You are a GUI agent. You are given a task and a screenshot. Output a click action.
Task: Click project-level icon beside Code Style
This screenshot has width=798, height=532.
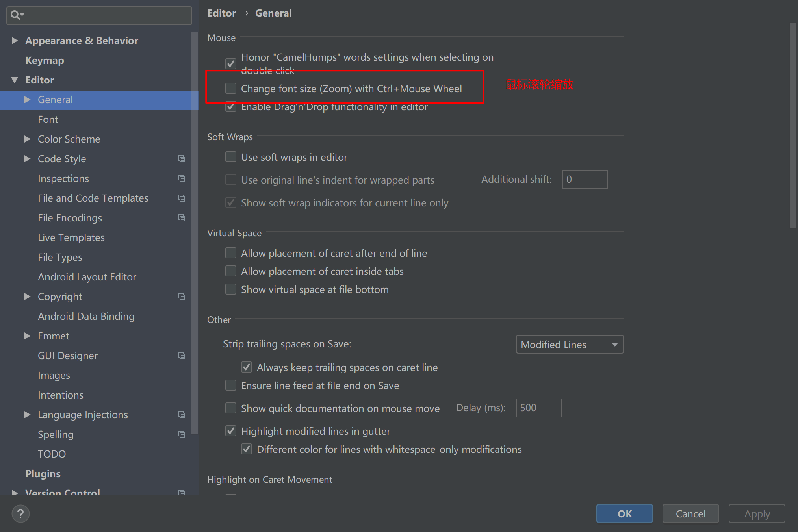[182, 159]
